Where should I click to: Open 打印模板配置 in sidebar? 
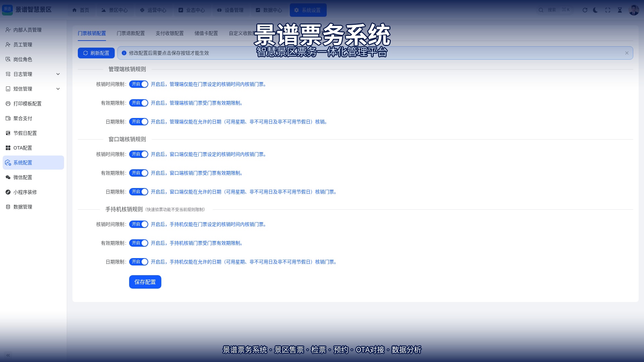point(33,104)
